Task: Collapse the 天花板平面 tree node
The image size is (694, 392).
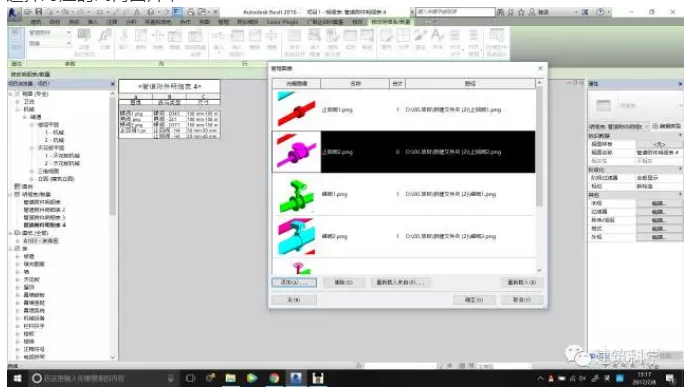Action: click(32, 148)
